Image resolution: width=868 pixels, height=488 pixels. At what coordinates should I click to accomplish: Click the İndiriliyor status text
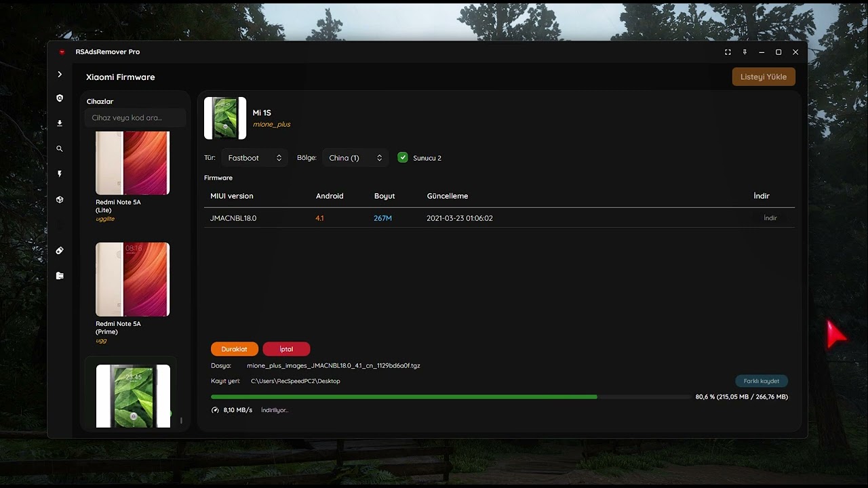click(275, 410)
